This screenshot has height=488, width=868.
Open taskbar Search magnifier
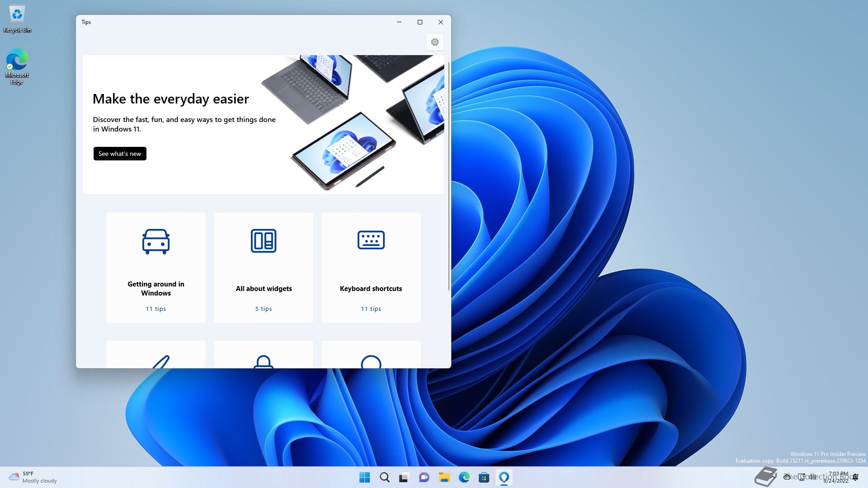tap(385, 477)
